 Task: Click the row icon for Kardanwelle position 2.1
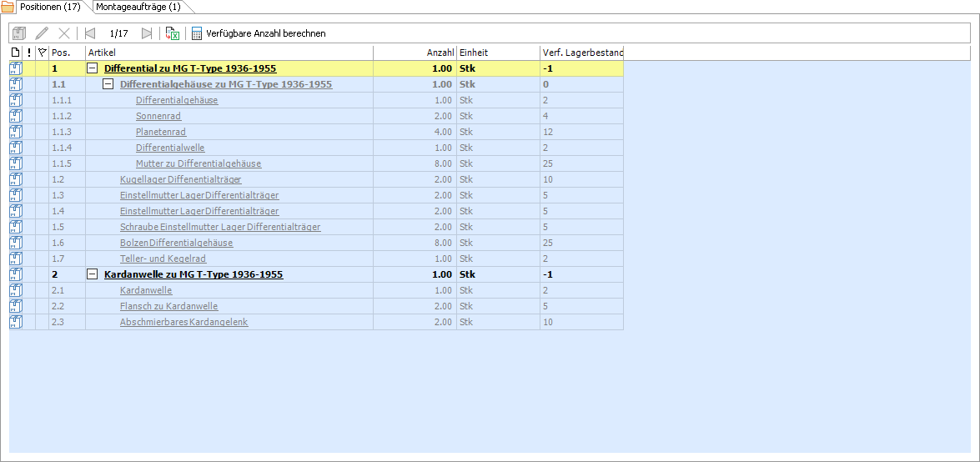pyautogui.click(x=16, y=290)
